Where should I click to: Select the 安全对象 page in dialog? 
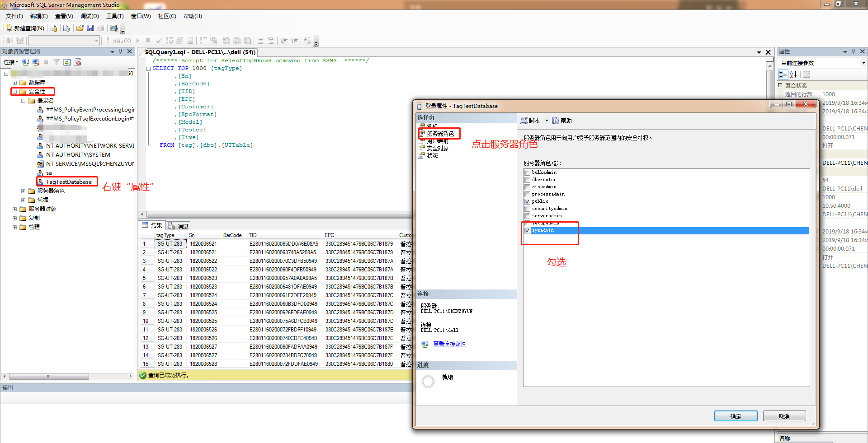point(437,148)
